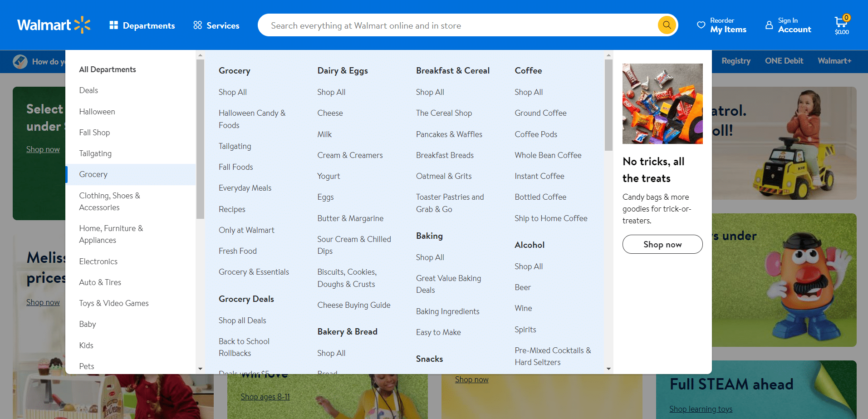
Task: Open Wine link
Action: coord(523,308)
